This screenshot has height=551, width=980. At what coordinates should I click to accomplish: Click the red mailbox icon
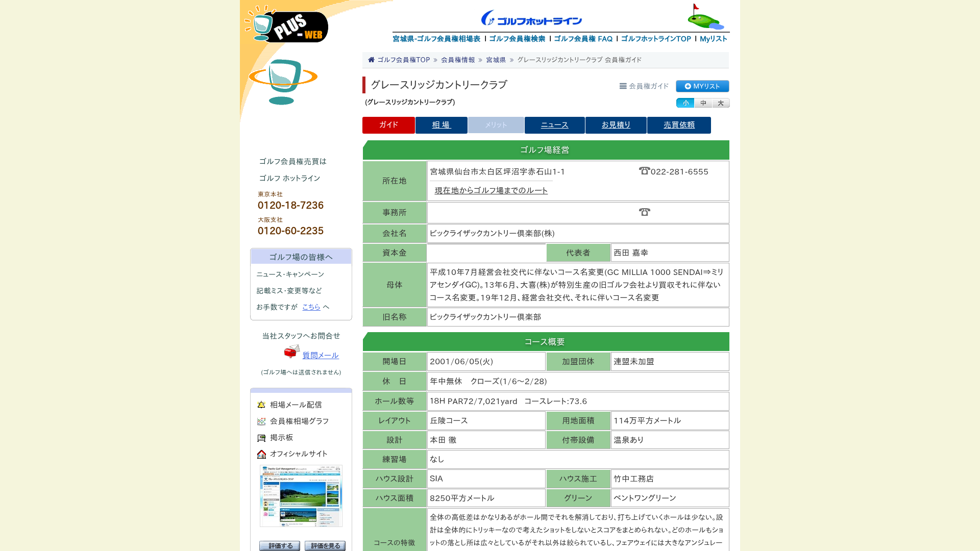click(x=292, y=351)
